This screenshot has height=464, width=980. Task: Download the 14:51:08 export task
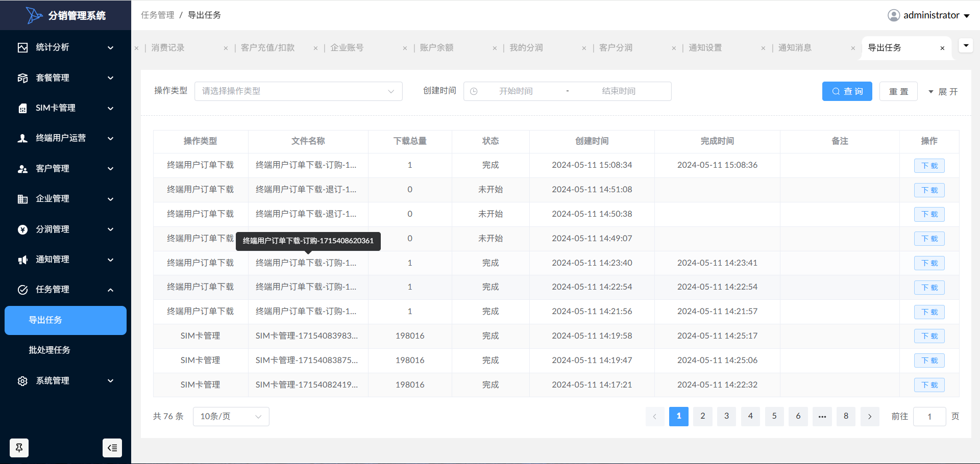tap(929, 190)
